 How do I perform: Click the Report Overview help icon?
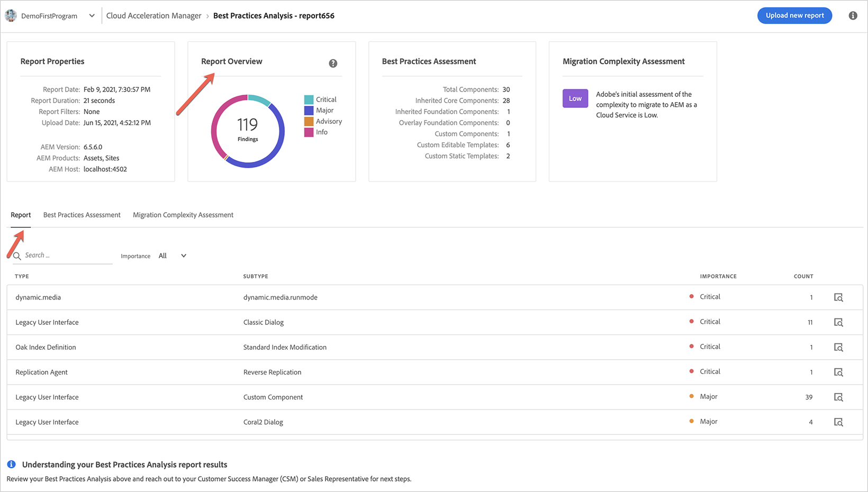[x=333, y=63]
